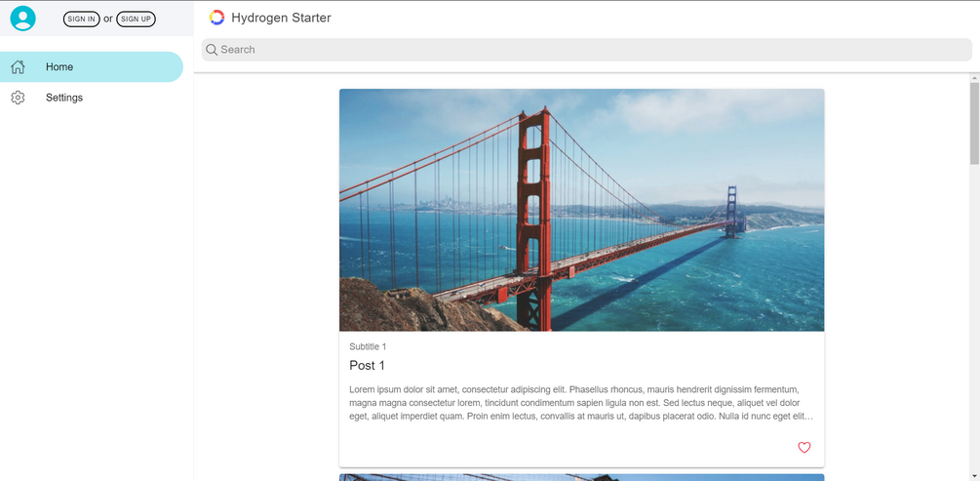Click the SIGN IN button
Screen dimensions: 980x481
point(81,19)
